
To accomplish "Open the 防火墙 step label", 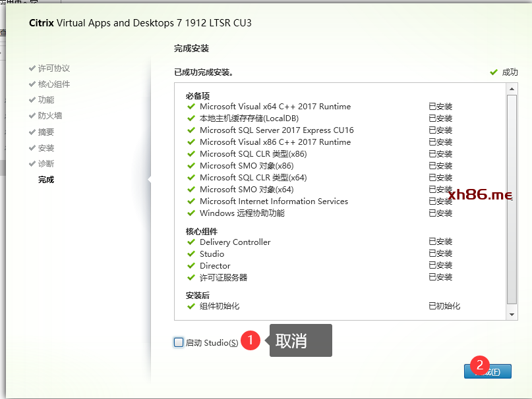I will click(x=50, y=116).
